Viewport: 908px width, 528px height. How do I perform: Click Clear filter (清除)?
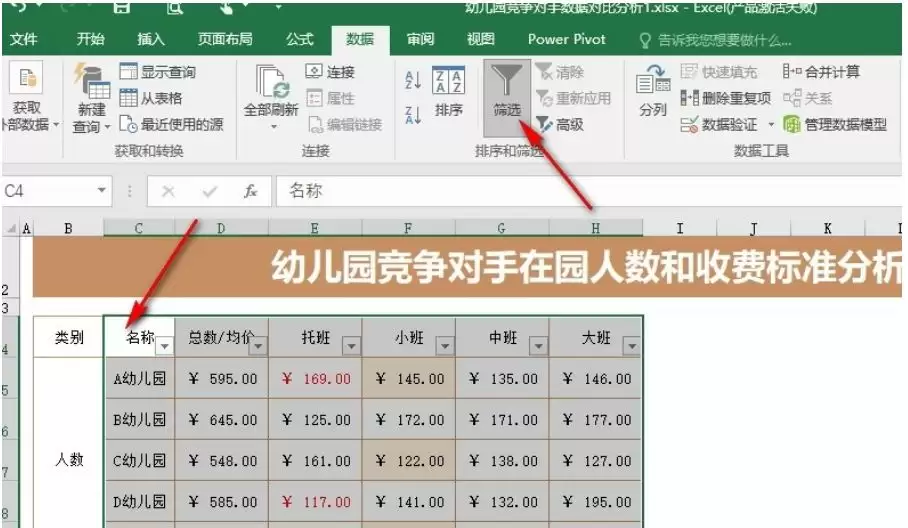point(559,72)
